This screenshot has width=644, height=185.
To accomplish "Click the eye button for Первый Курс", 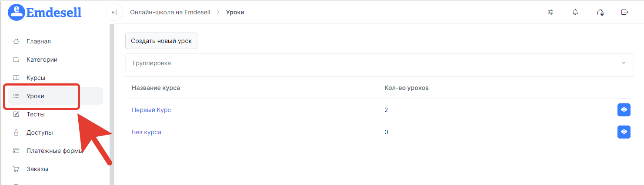I will click(x=624, y=110).
